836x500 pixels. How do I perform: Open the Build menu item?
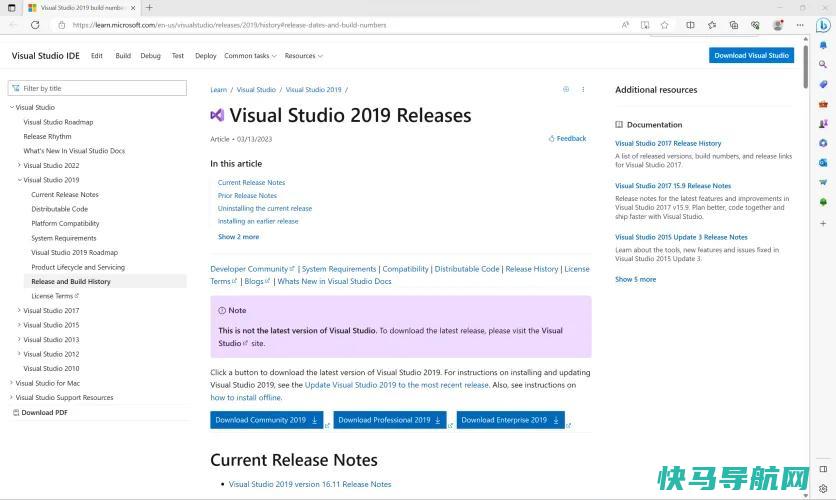click(123, 56)
